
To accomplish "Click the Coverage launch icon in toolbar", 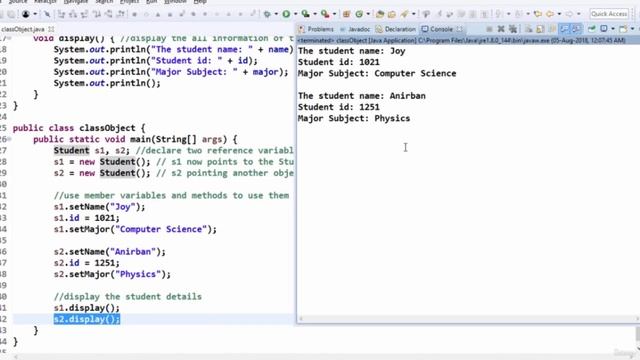I will pos(305,14).
